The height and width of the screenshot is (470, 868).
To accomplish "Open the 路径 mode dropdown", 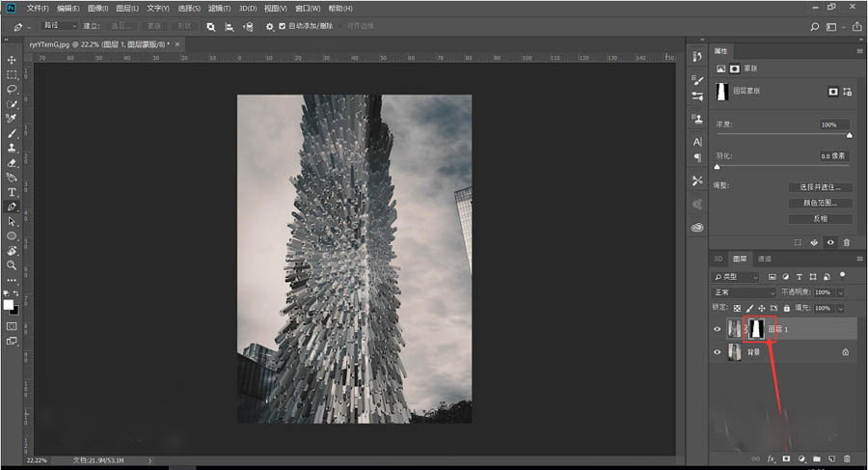I will (58, 26).
